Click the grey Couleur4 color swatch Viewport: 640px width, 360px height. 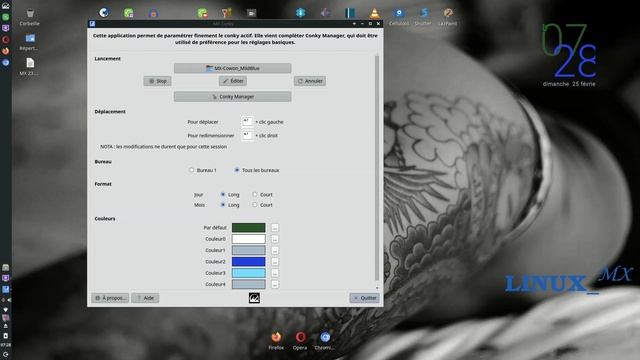[249, 284]
